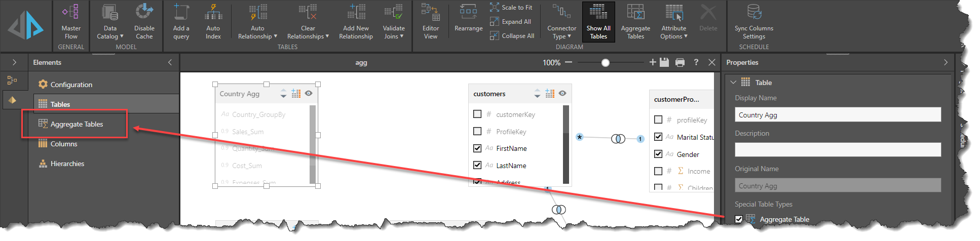The height and width of the screenshot is (241, 980).
Task: Click the customers table scrollbar
Action: tap(566, 144)
